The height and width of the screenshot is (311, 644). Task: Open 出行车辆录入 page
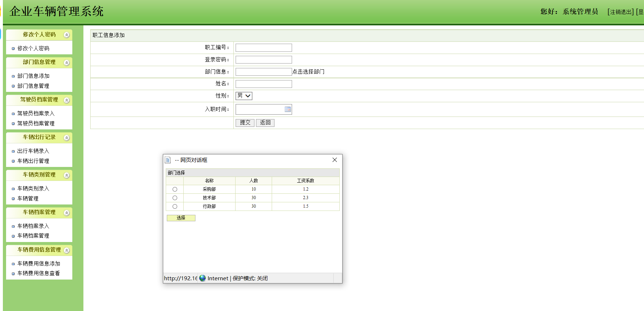coord(33,151)
